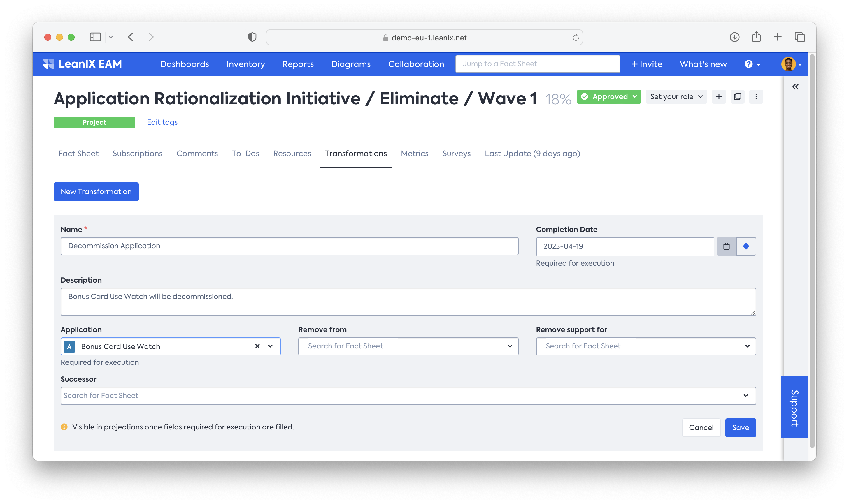Switch to the Metrics tab
The height and width of the screenshot is (504, 849).
pyautogui.click(x=414, y=154)
